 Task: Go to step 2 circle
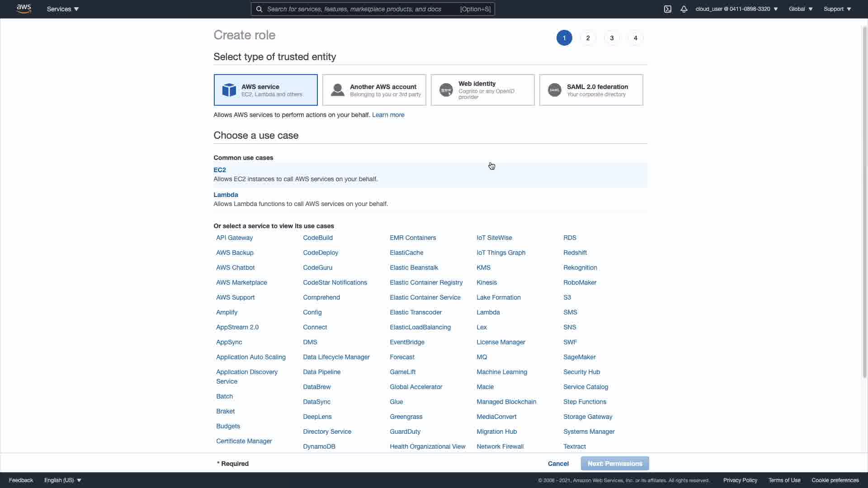tap(588, 38)
